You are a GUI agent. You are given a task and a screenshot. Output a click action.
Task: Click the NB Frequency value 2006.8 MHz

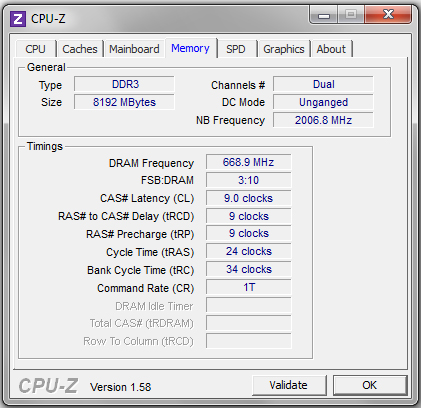click(x=323, y=120)
